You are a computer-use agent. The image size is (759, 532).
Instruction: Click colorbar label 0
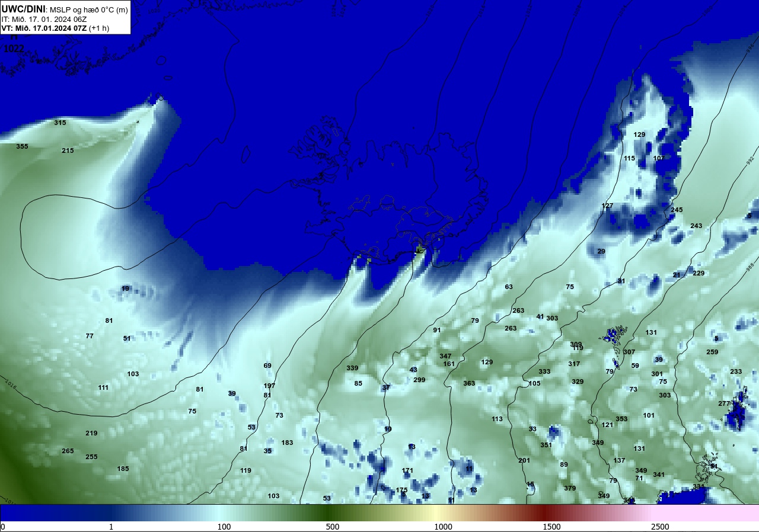tap(2, 527)
